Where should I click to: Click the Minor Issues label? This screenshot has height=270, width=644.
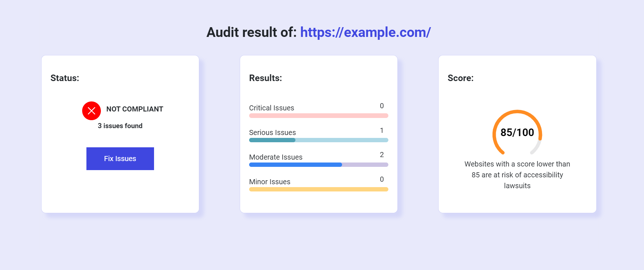(x=269, y=182)
